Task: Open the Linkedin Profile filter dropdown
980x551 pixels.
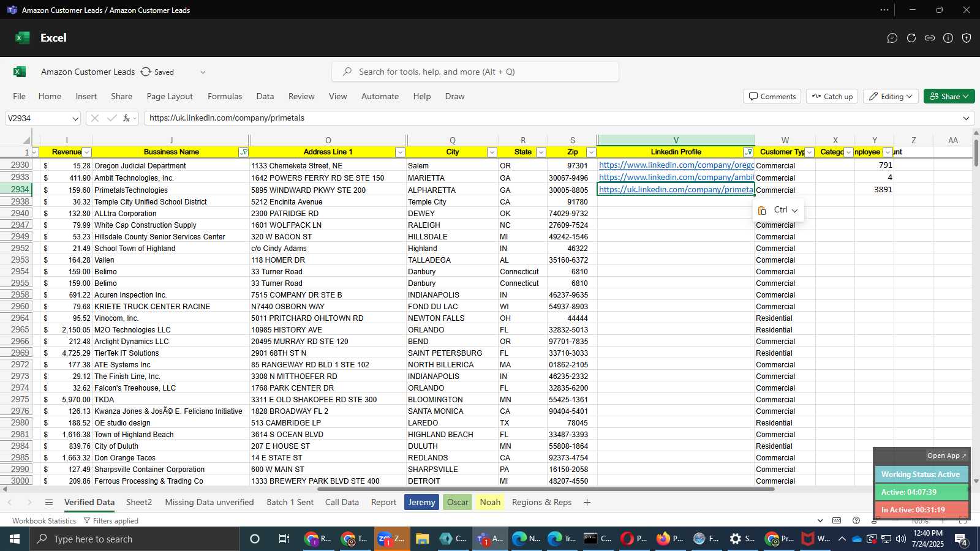Action: click(748, 152)
